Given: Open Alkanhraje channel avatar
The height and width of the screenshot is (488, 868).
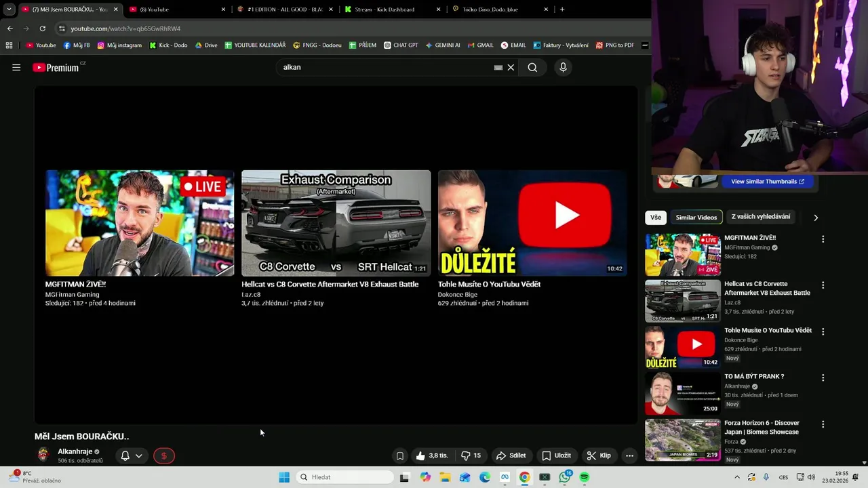Looking at the screenshot, I should [43, 455].
